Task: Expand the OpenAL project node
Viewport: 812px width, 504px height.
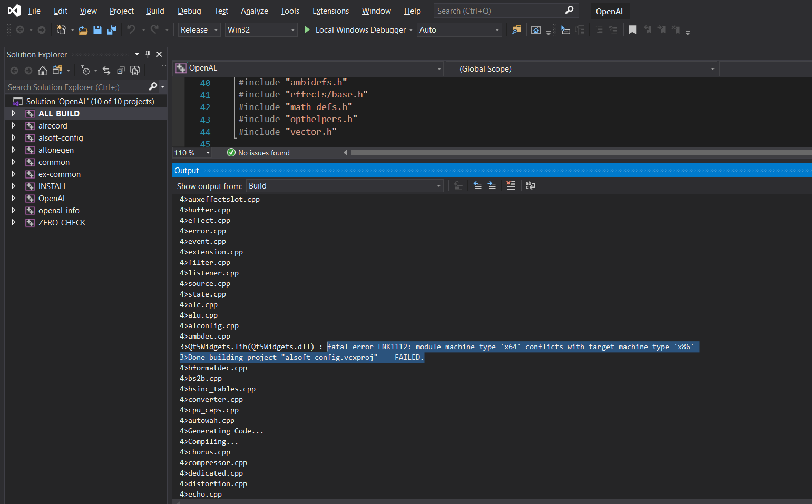Action: 13,198
